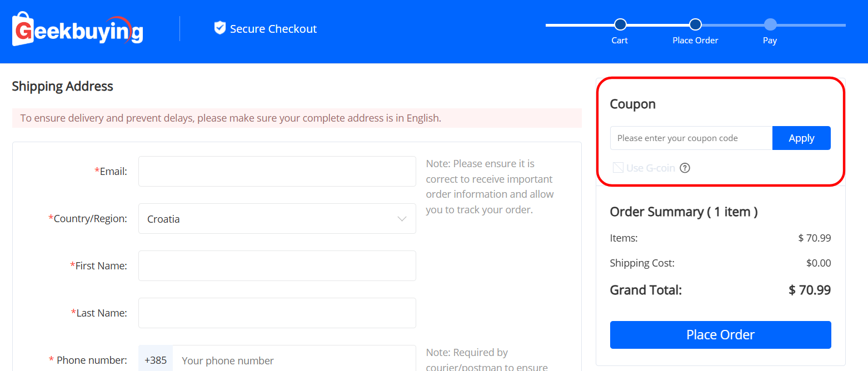868x371 pixels.
Task: Click the phone number input field
Action: coord(295,360)
